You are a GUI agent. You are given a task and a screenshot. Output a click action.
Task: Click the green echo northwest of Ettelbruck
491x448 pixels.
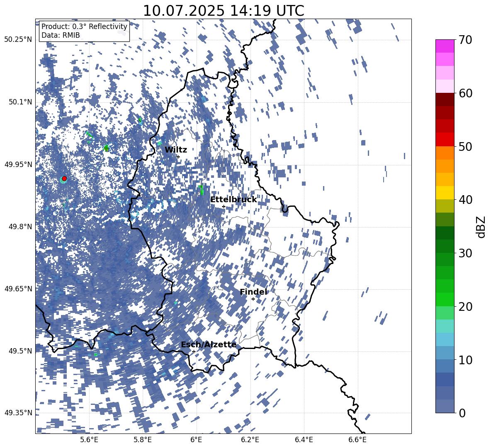coord(201,189)
